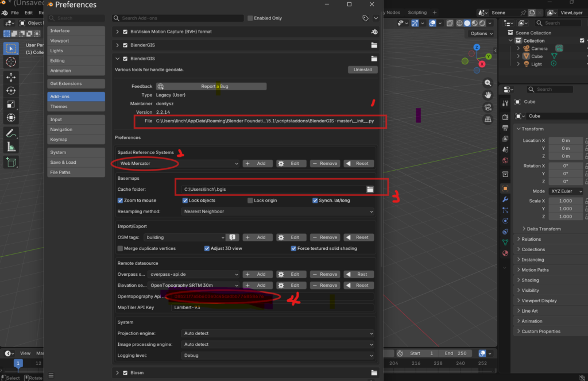Image resolution: width=588 pixels, height=381 pixels.
Task: Open the File Paths preferences section
Action: coord(76,172)
